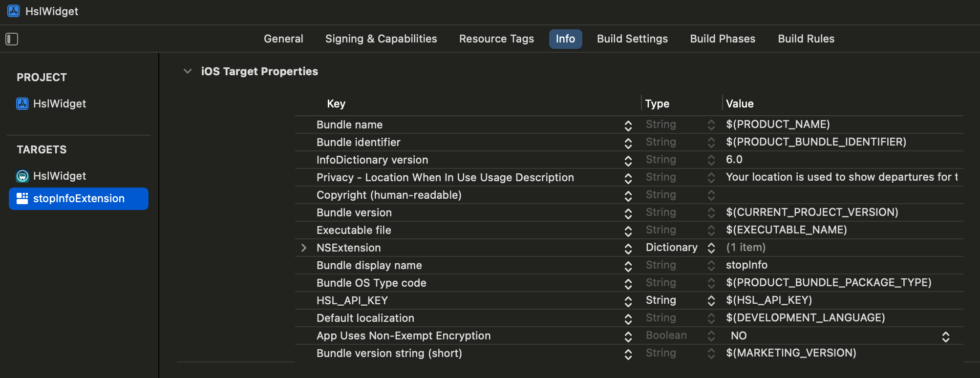Select the 6.0 InfoDictionary version value
The height and width of the screenshot is (378, 980).
734,160
